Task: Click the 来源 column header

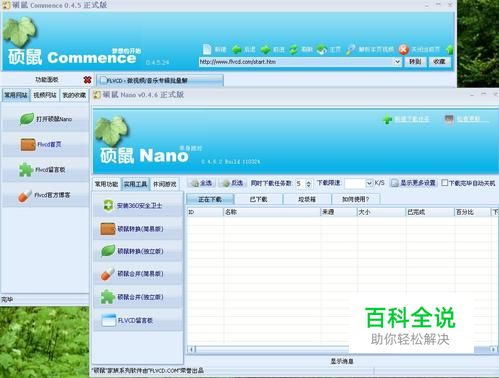Action: (x=338, y=212)
